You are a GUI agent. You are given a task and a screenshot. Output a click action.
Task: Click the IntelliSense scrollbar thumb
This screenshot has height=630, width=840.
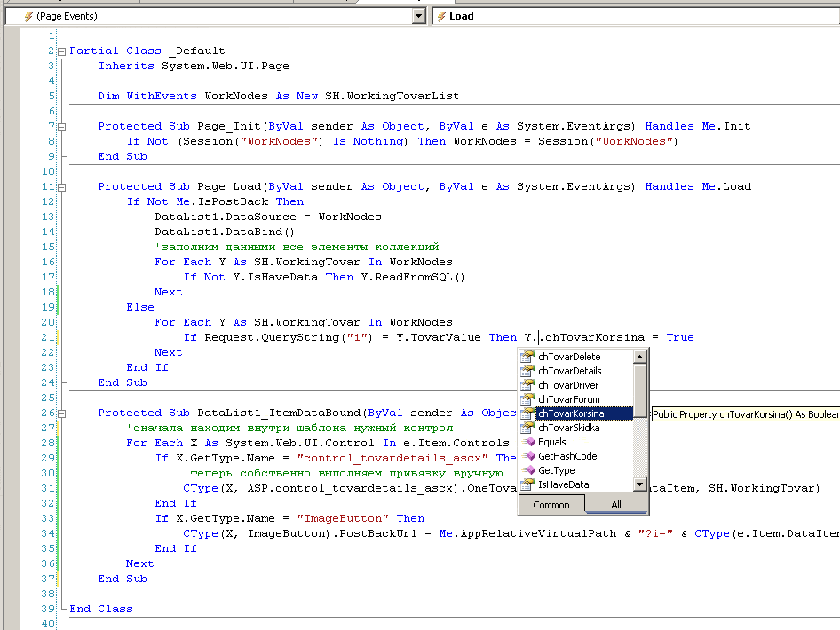coord(639,390)
